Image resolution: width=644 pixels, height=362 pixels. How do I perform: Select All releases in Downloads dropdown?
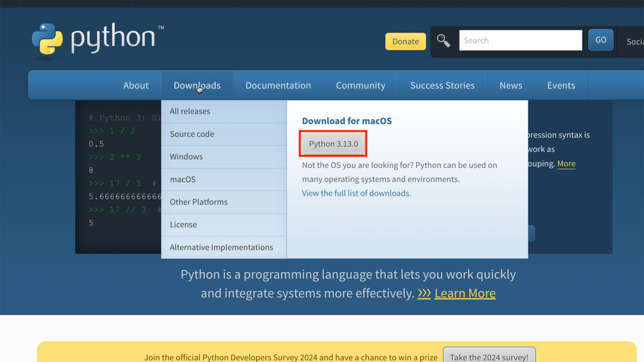pyautogui.click(x=224, y=112)
